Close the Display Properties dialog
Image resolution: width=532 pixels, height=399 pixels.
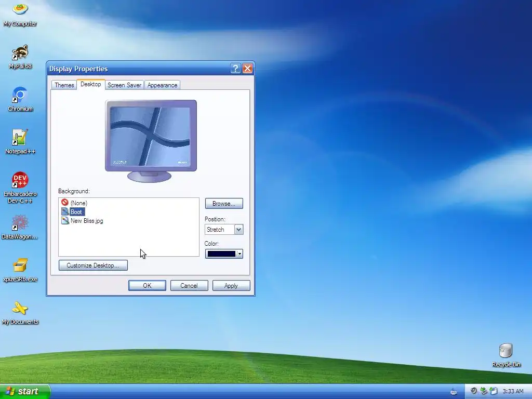pyautogui.click(x=248, y=69)
